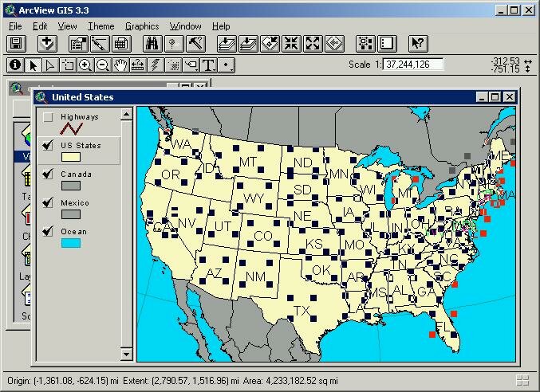Click the Mexico gray legend swatch
This screenshot has height=392, width=540.
coord(71,214)
